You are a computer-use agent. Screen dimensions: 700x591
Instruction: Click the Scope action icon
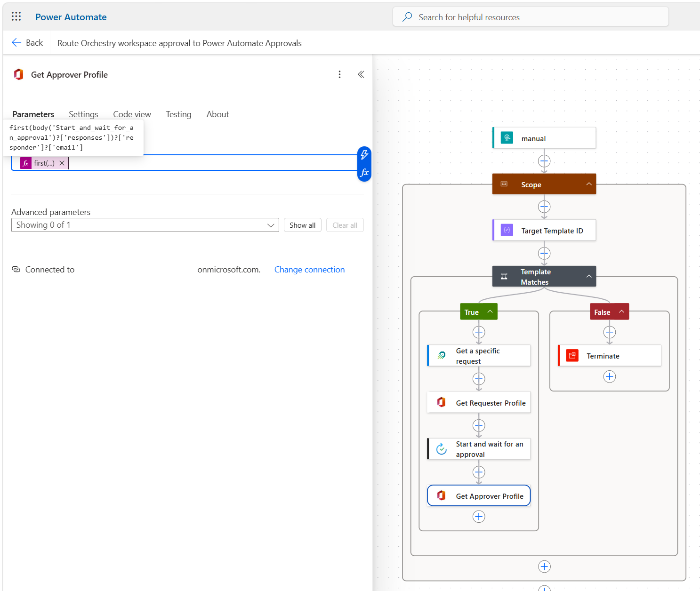[504, 184]
